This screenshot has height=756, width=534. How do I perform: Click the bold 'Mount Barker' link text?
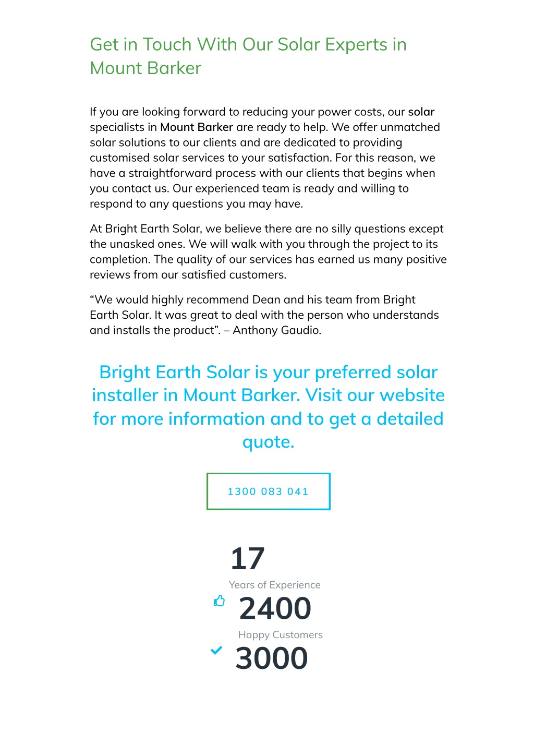click(x=197, y=127)
